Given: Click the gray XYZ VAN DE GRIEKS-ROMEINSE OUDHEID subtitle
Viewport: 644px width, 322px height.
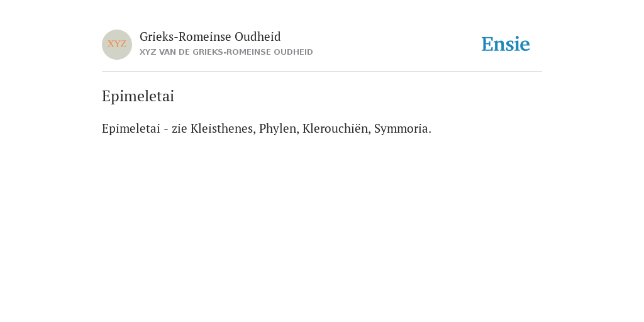Looking at the screenshot, I should pyautogui.click(x=226, y=52).
